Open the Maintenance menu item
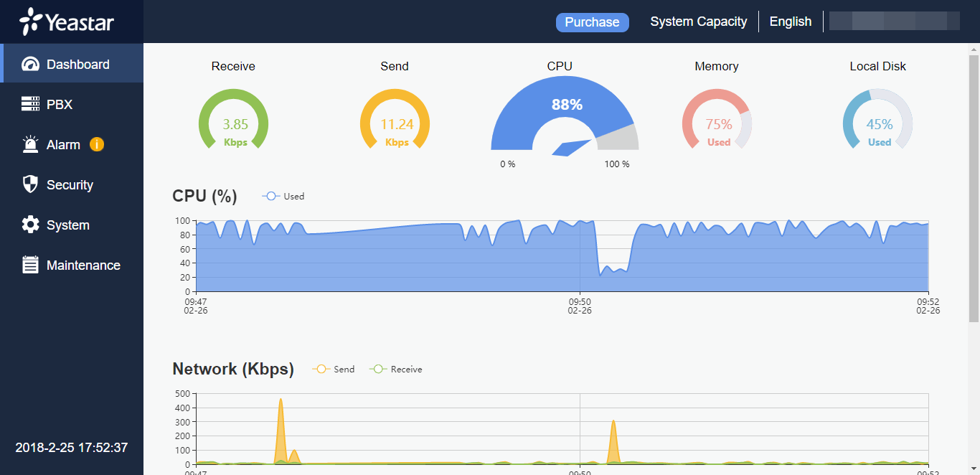980x475 pixels. tap(72, 265)
